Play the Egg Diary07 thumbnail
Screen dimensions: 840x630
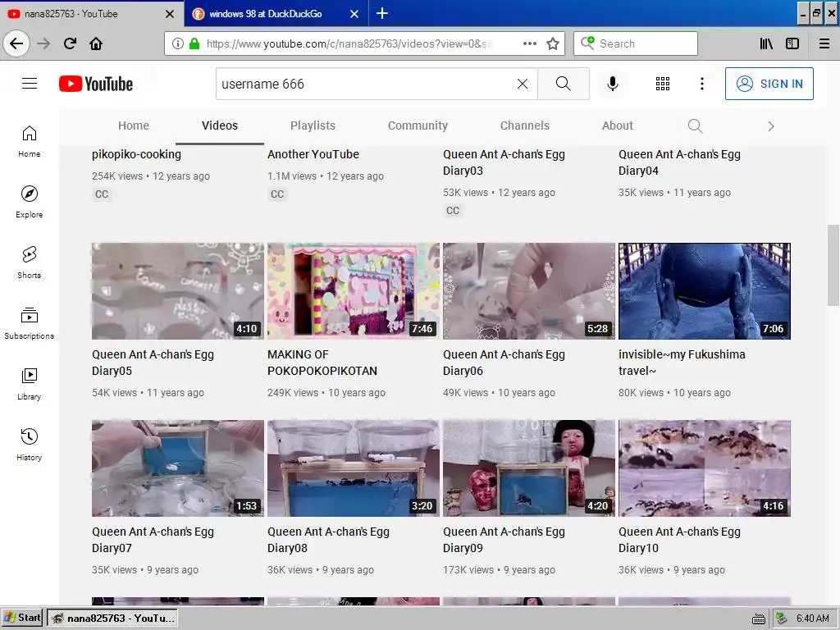(178, 468)
